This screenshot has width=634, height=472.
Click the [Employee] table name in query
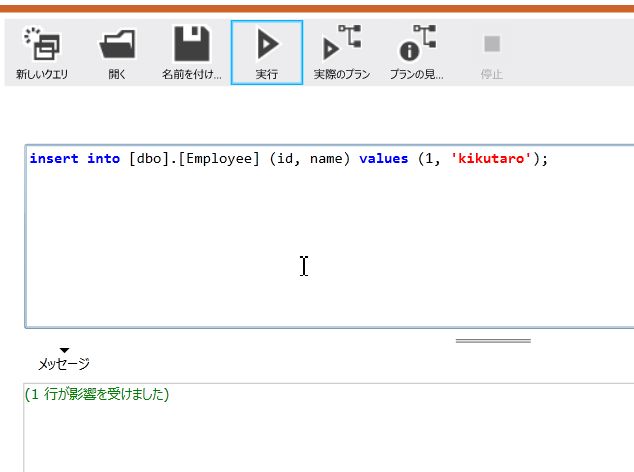(218, 159)
